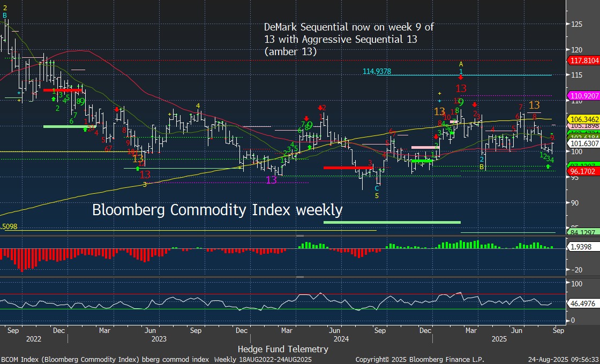The image size is (600, 364).
Task: Click the yellow A wave label above red arrow
Action: pos(461,64)
